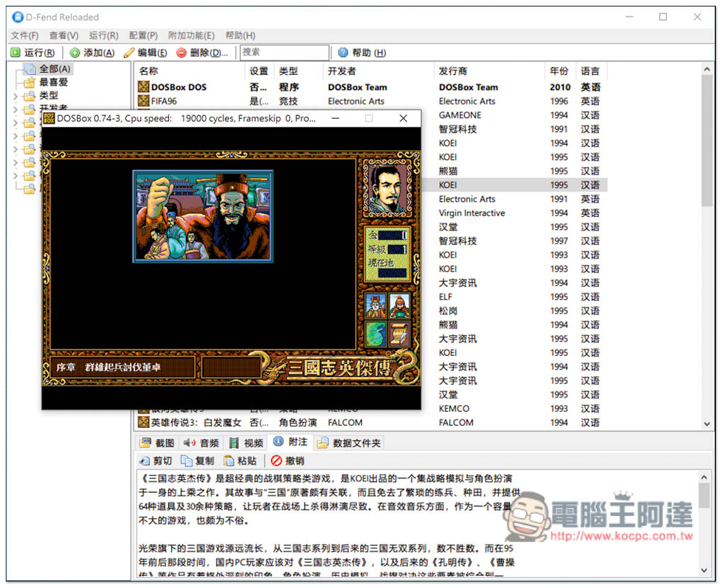
Task: Open the 运行(R) menu
Action: click(103, 35)
